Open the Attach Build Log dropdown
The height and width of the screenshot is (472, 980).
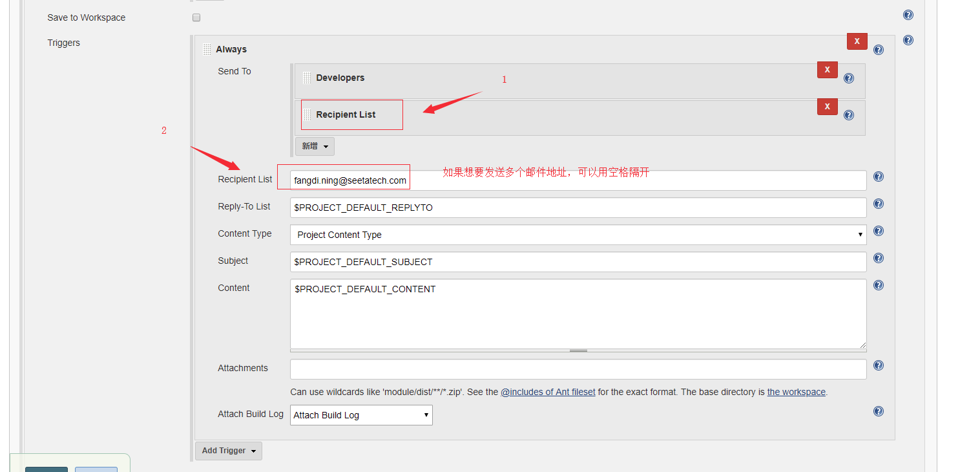(361, 415)
